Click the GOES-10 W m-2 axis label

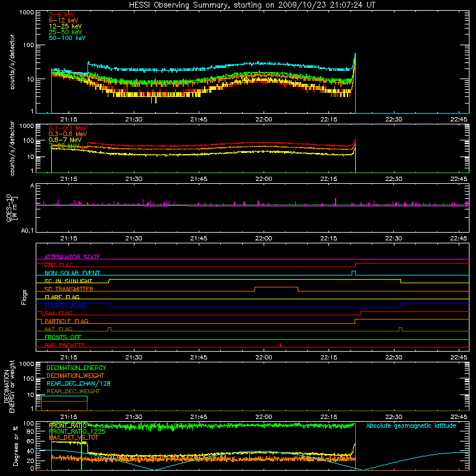[11, 208]
